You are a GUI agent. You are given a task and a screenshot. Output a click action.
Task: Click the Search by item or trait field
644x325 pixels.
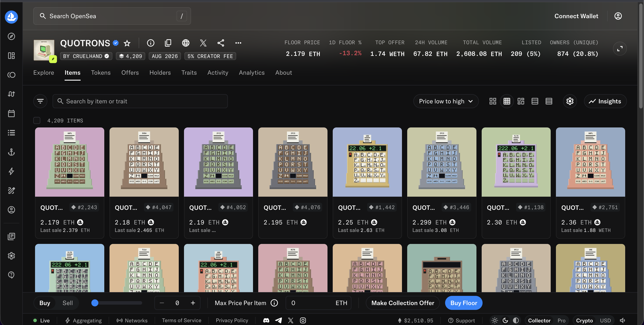point(140,101)
